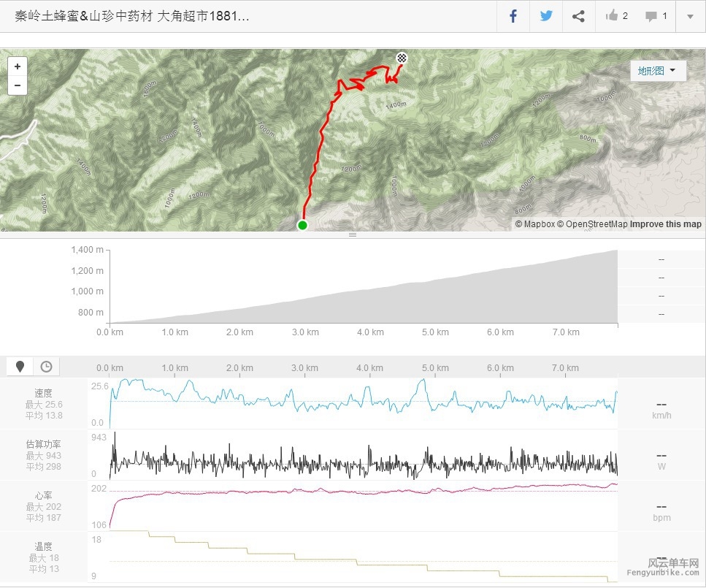Image resolution: width=706 pixels, height=588 pixels.
Task: Switch chart axis to time clock
Action: [46, 367]
